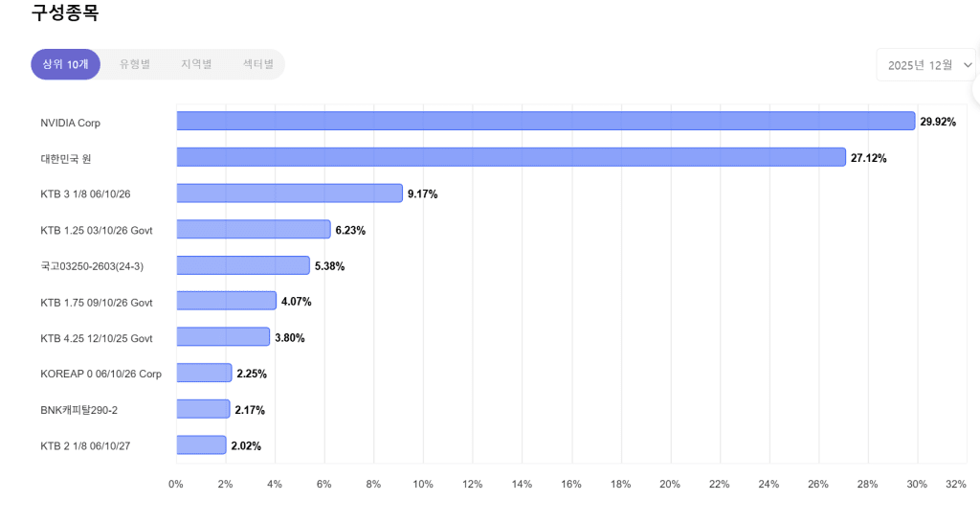The height and width of the screenshot is (523, 980).
Task: Click the 대한민국 원 chart bar
Action: (511, 157)
